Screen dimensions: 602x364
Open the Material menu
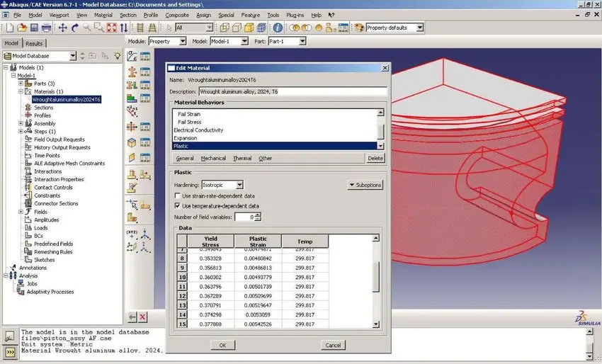[103, 15]
